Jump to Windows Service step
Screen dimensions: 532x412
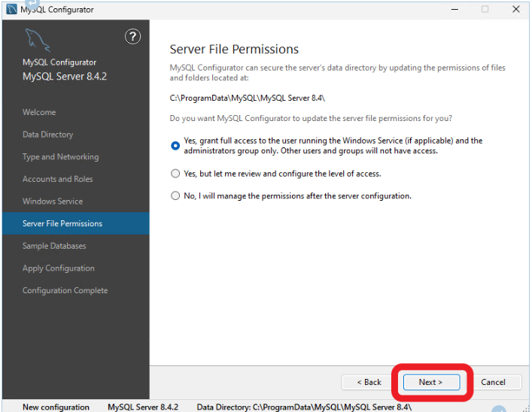pos(53,201)
